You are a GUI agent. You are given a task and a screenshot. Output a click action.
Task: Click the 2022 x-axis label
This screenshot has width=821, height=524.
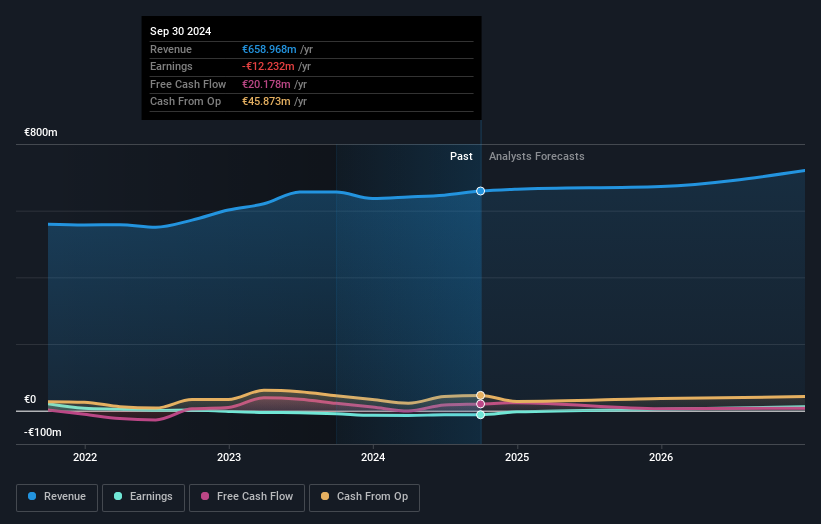pos(85,457)
